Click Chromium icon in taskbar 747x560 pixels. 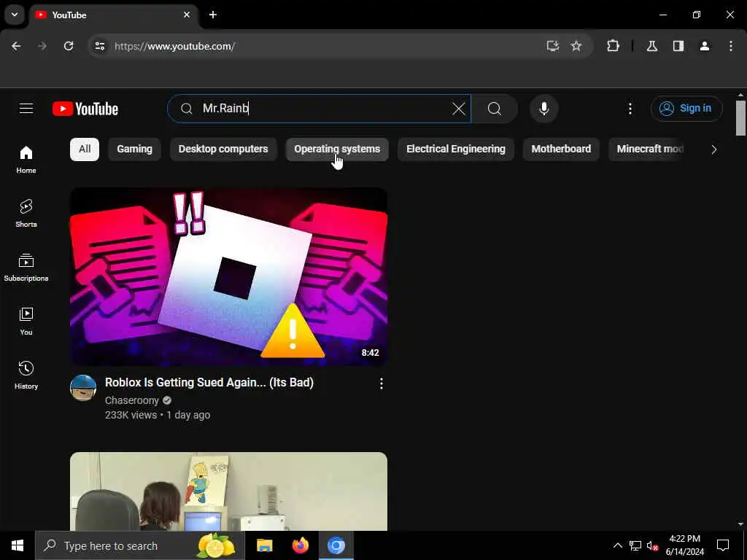pyautogui.click(x=336, y=545)
